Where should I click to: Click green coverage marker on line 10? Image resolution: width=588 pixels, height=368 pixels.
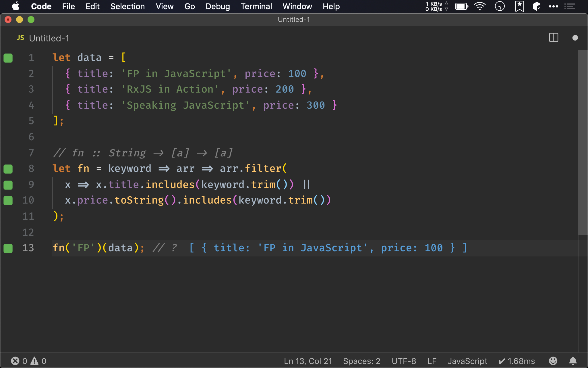[x=8, y=200]
